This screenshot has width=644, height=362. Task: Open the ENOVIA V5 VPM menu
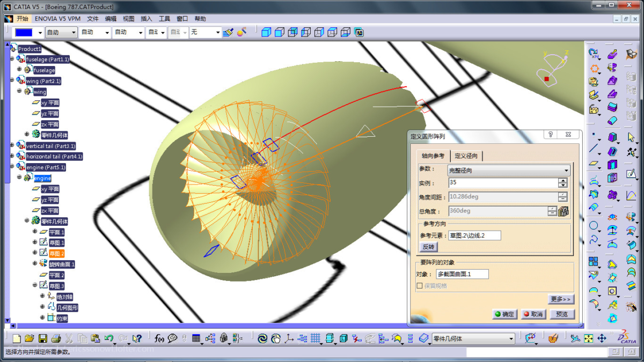58,18
